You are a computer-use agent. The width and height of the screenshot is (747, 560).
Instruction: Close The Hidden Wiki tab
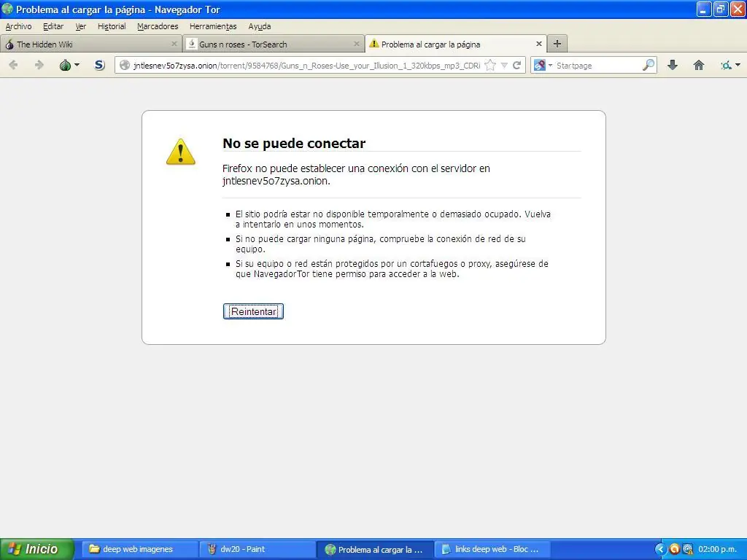pos(174,44)
